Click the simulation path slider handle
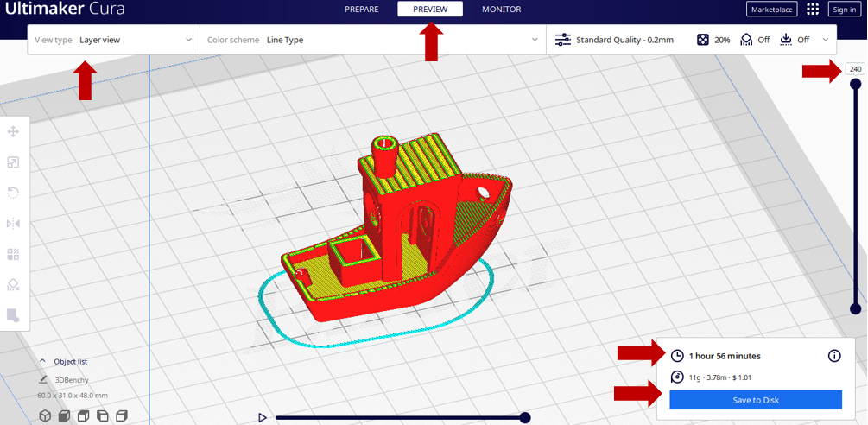 click(x=525, y=417)
